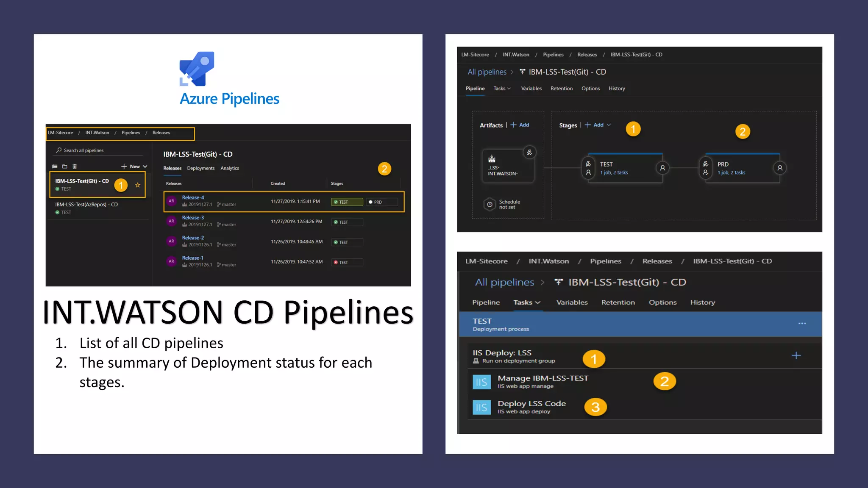Select the Manage IBM-LSS-TEST task

[644, 382]
